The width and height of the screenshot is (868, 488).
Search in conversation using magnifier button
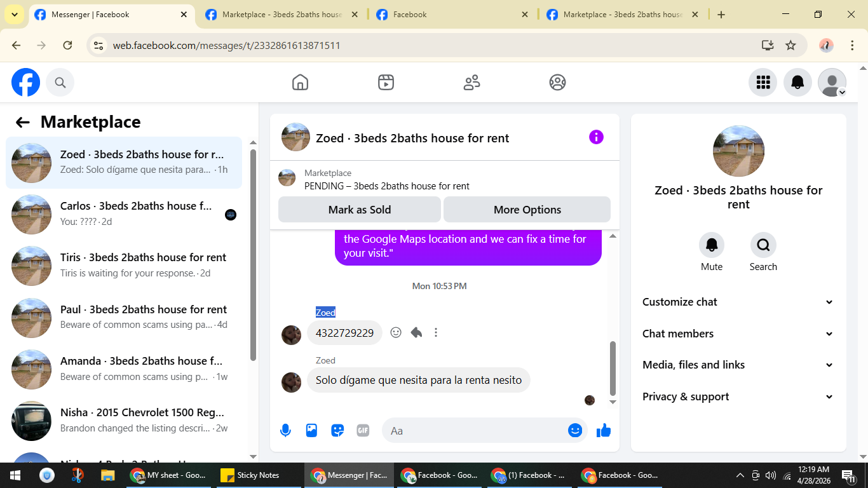point(763,245)
